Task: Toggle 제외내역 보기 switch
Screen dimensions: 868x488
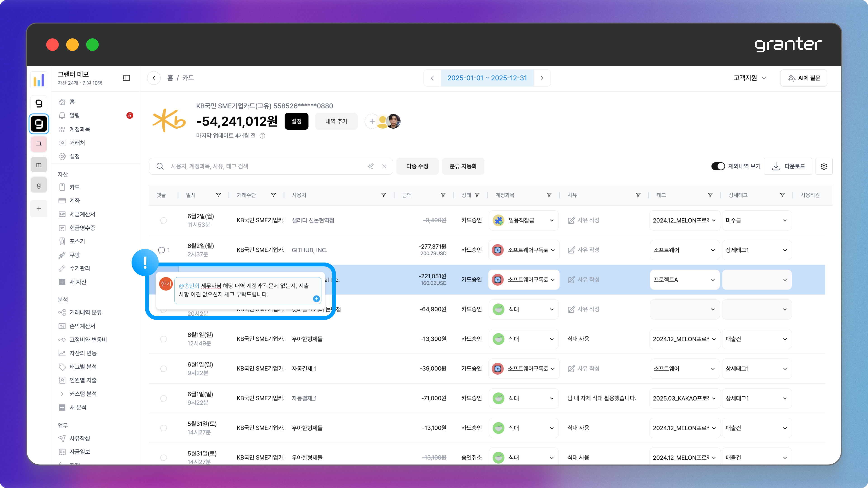Action: pyautogui.click(x=718, y=166)
